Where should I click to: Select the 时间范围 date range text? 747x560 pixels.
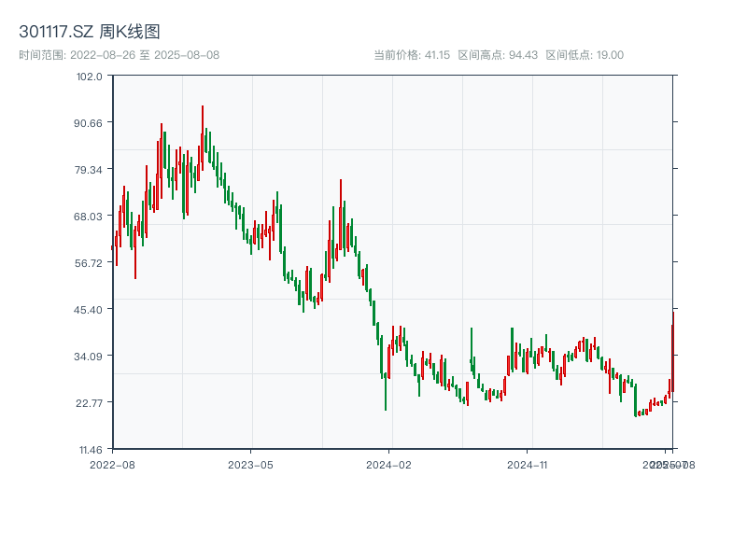[x=120, y=55]
